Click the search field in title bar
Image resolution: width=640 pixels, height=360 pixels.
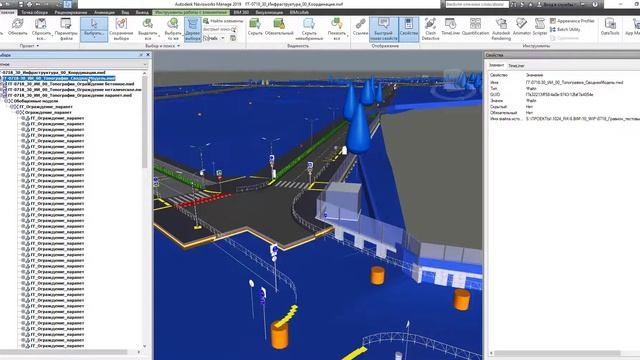[476, 4]
